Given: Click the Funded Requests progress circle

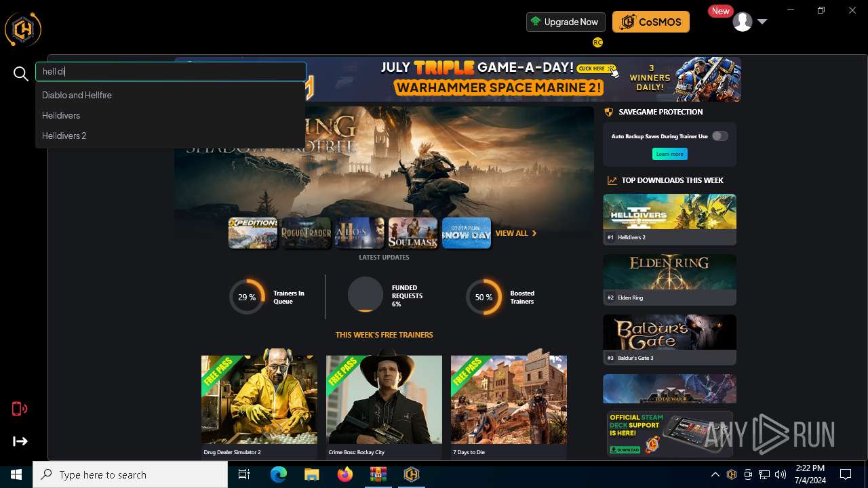Looking at the screenshot, I should pos(366,294).
